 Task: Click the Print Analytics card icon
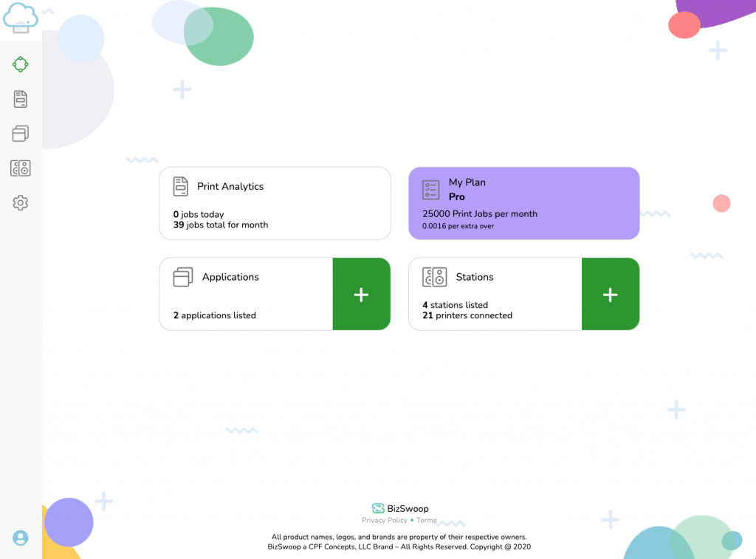[x=181, y=187]
